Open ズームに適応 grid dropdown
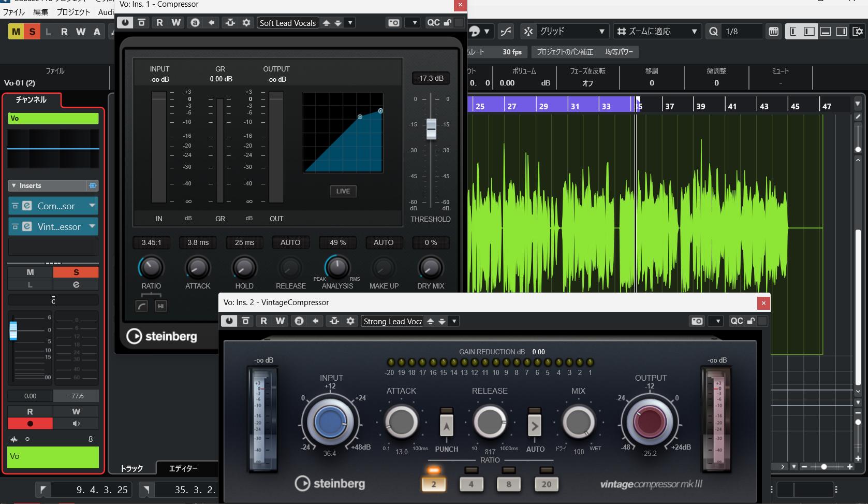868x504 pixels. click(657, 32)
